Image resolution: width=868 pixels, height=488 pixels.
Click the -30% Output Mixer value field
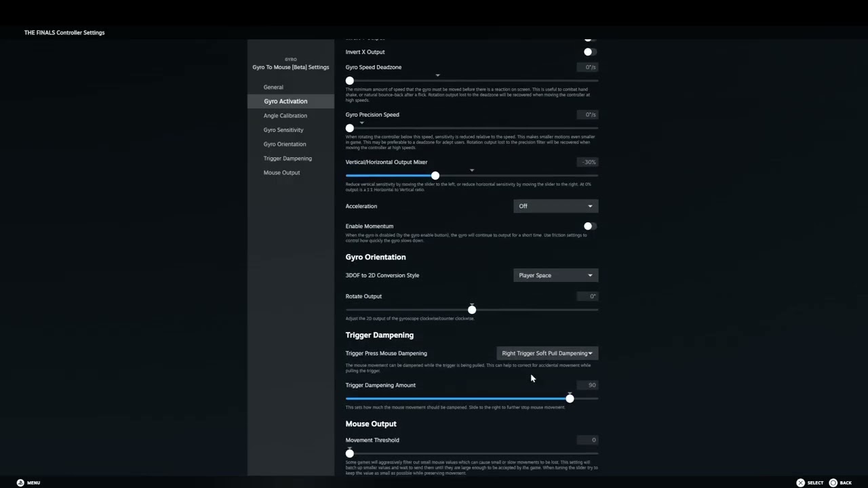pos(587,162)
